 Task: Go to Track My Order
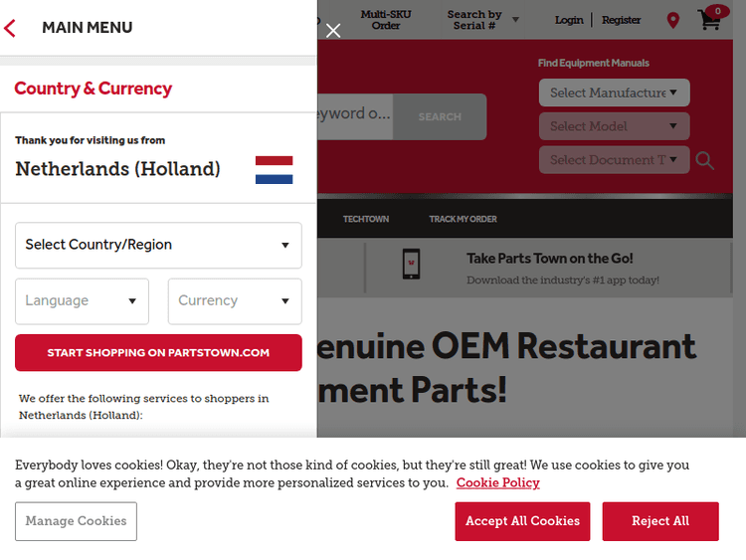coord(463,219)
